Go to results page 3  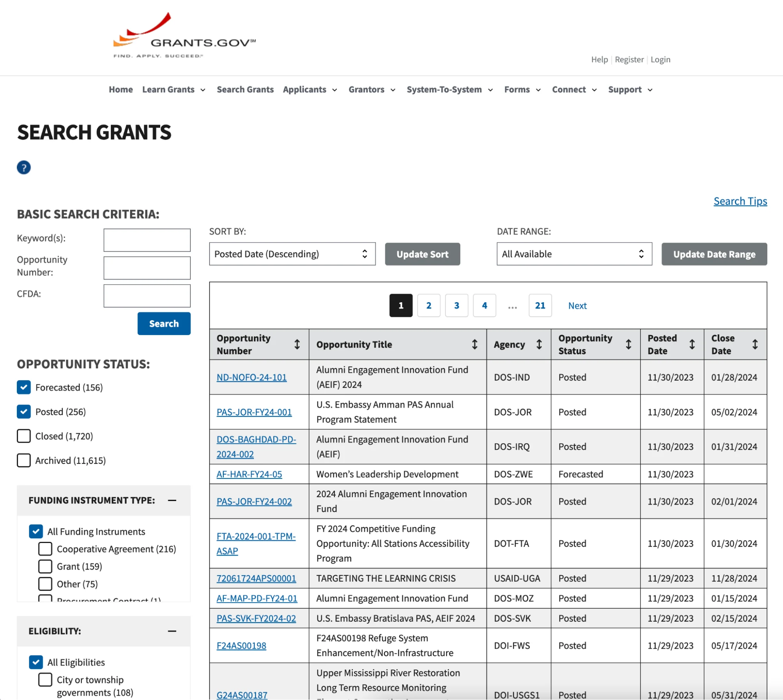[x=456, y=305]
